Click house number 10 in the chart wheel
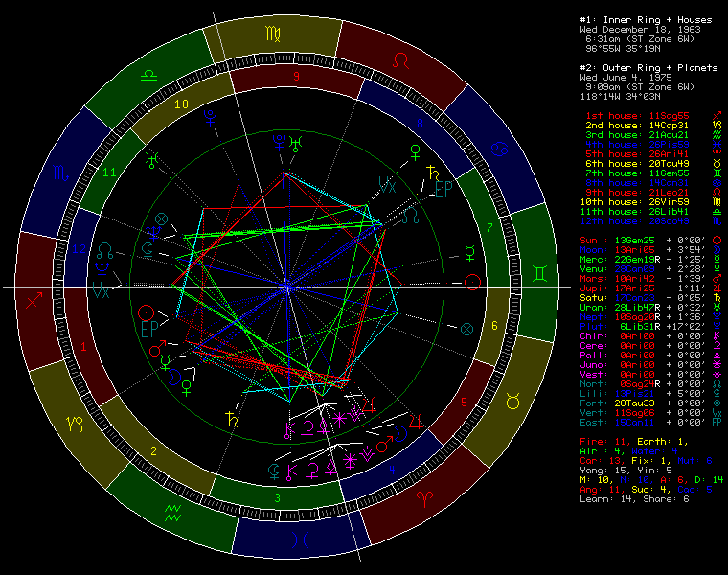The width and height of the screenshot is (728, 575). click(181, 103)
